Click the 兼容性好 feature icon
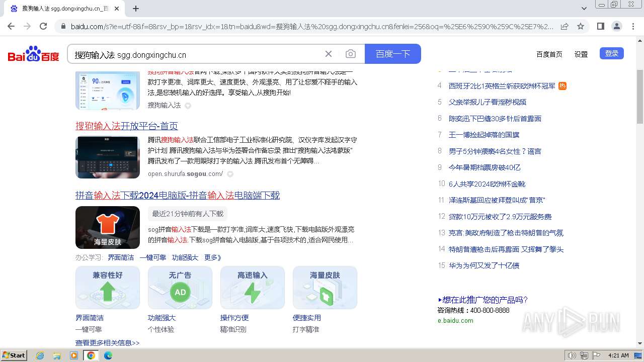 (x=108, y=288)
